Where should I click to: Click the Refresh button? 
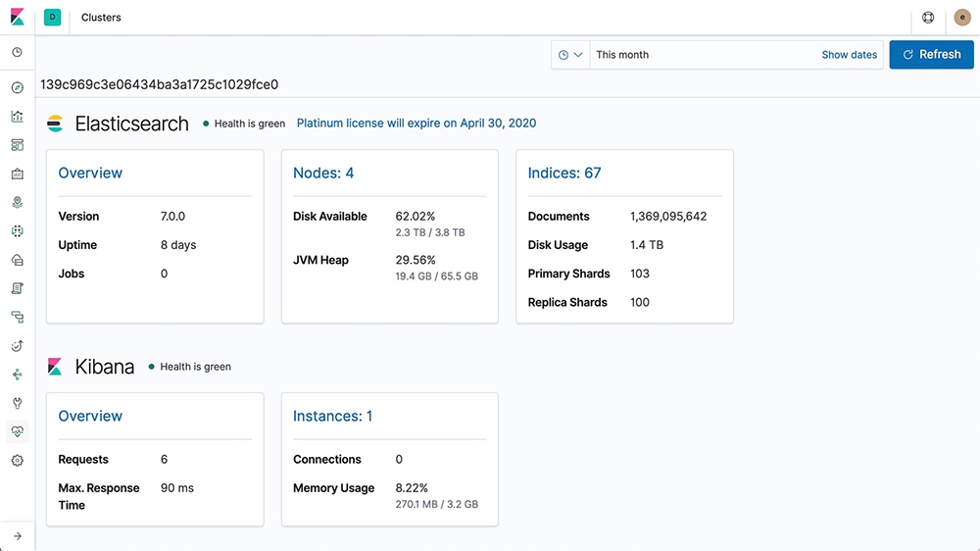931,54
